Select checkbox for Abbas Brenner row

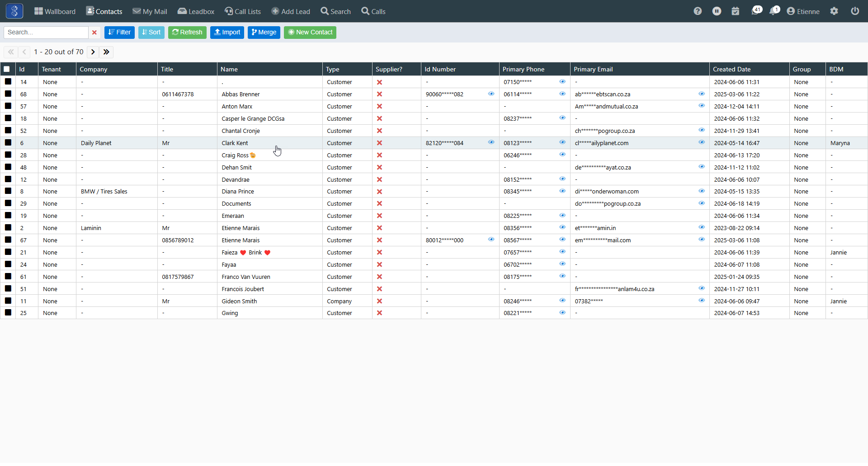(x=8, y=94)
